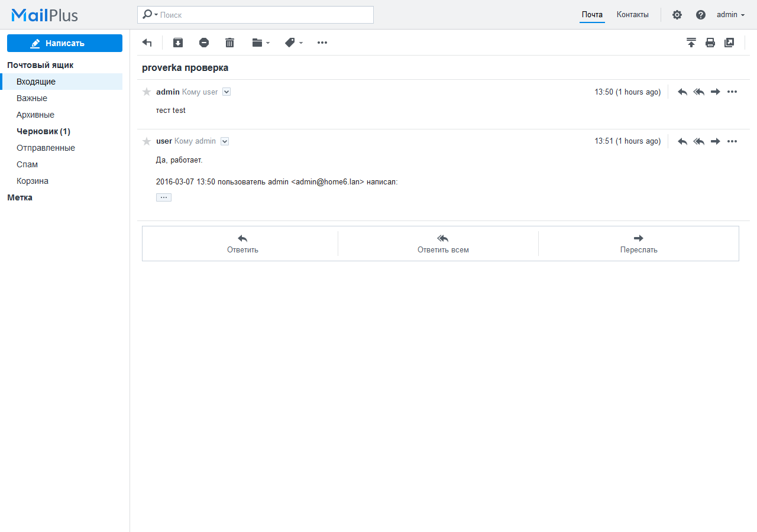Print the conversation
This screenshot has height=532, width=757.
[x=710, y=43]
